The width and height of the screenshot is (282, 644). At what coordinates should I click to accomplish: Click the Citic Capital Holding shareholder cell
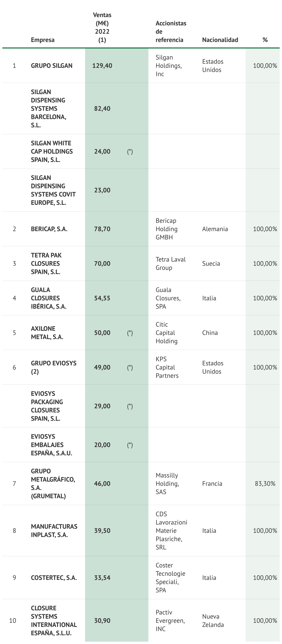[166, 333]
